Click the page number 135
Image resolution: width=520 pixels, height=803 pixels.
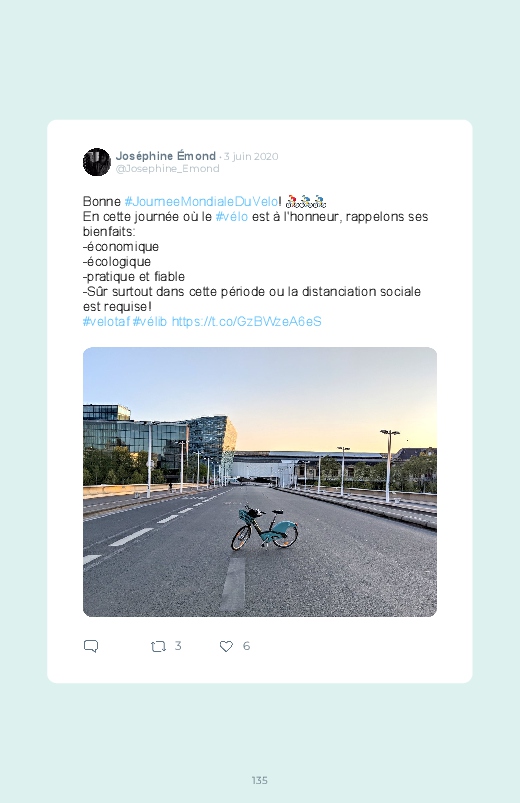pyautogui.click(x=260, y=780)
